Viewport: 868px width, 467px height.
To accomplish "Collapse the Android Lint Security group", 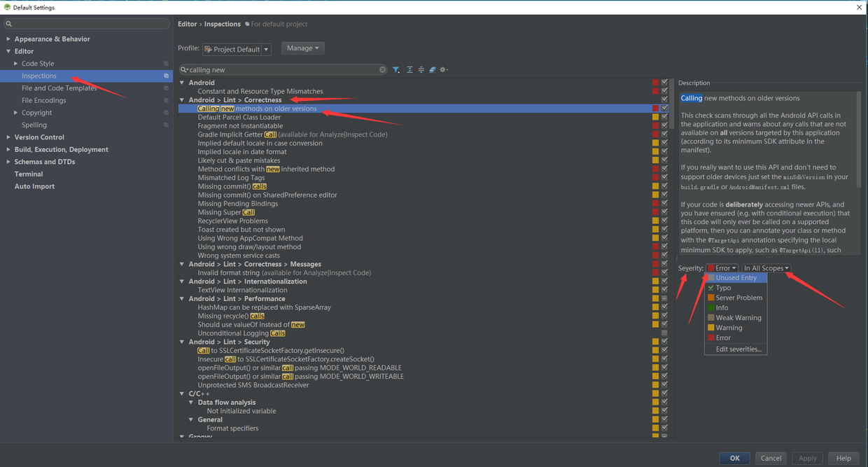I will coord(182,342).
